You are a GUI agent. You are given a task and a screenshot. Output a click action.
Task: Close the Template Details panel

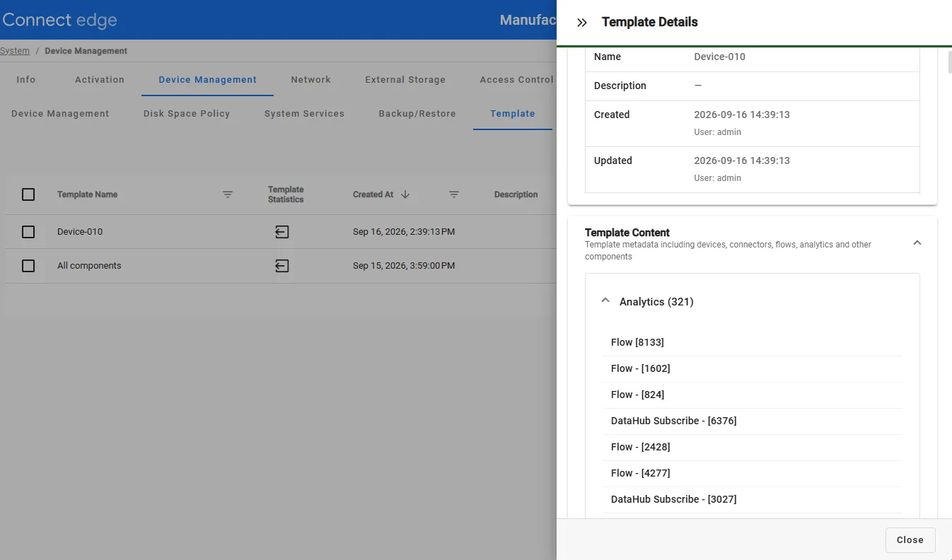[x=910, y=540]
